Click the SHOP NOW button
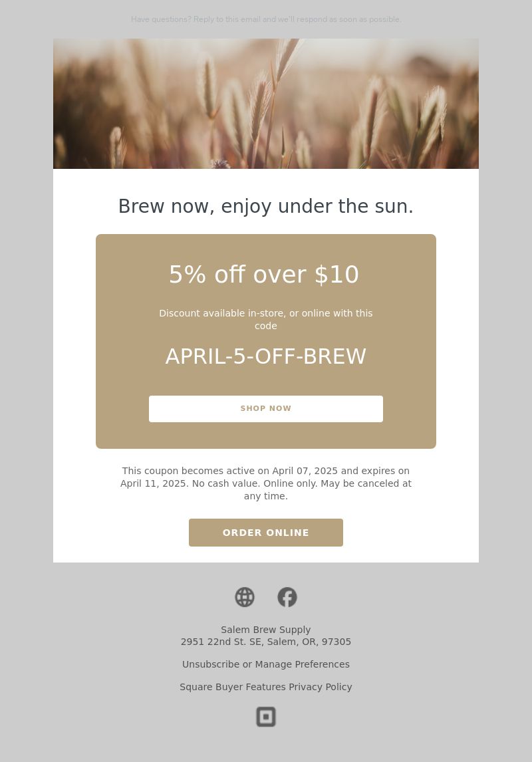This screenshot has width=532, height=762. pyautogui.click(x=266, y=409)
